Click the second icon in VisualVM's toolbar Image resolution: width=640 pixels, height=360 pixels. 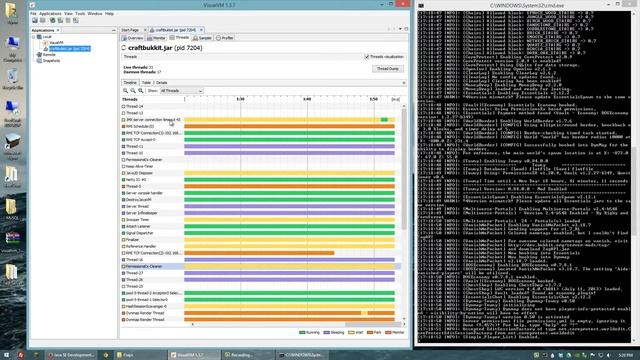(x=42, y=20)
